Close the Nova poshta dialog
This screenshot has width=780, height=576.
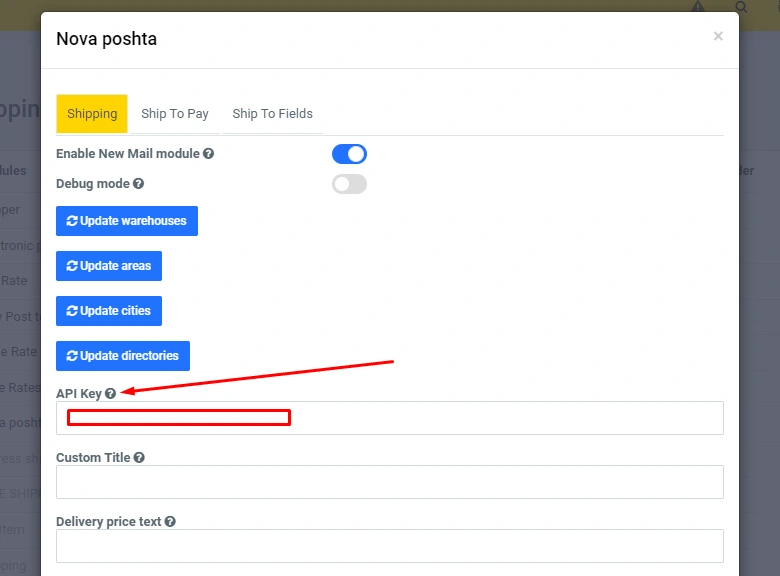point(718,36)
